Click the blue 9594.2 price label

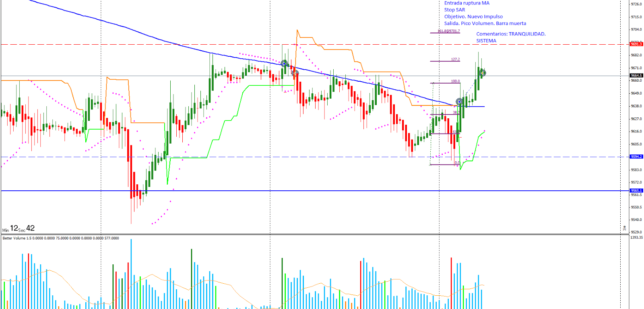click(636, 157)
